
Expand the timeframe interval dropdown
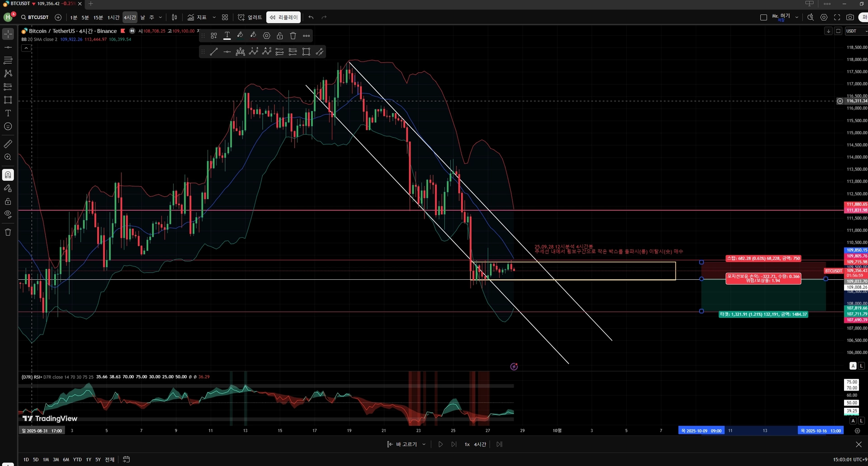coord(160,17)
